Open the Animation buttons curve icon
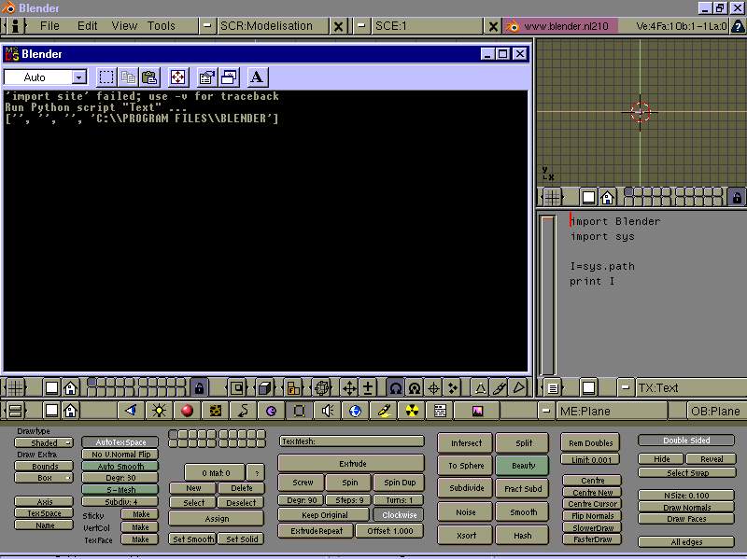The height and width of the screenshot is (560, 747). (x=243, y=411)
